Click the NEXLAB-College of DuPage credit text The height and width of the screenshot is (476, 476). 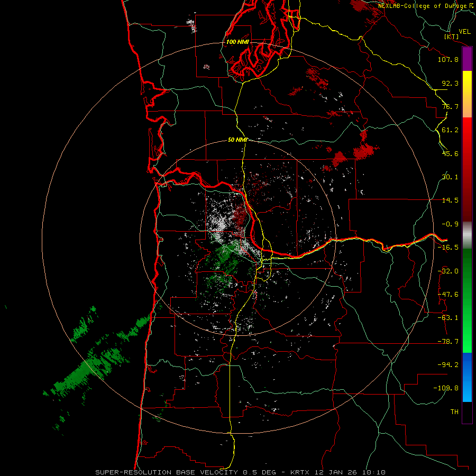click(x=423, y=6)
